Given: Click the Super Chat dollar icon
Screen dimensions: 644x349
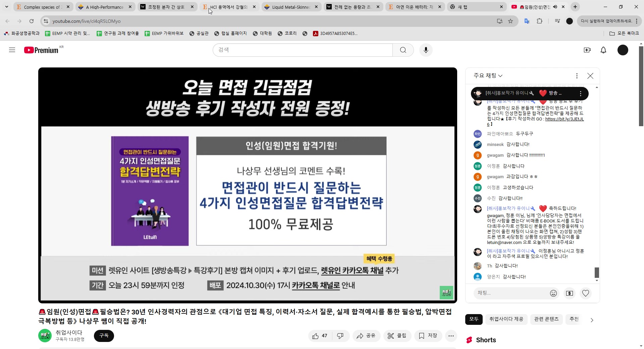Looking at the screenshot, I should pyautogui.click(x=569, y=293).
